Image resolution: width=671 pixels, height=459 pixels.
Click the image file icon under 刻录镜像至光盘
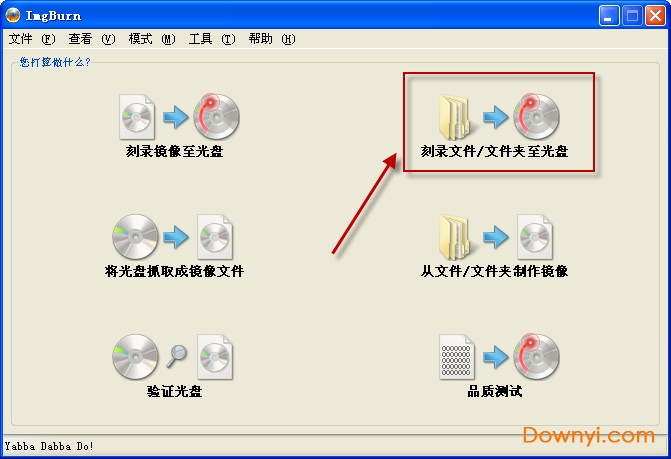point(137,117)
